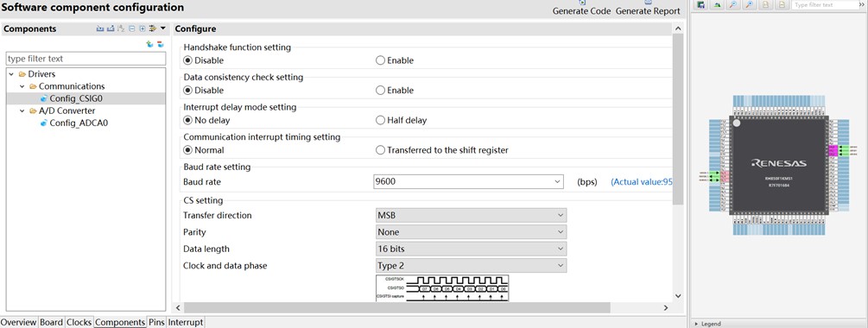Click the export configuration icon in Components toolbar
The image size is (868, 328).
[111, 28]
